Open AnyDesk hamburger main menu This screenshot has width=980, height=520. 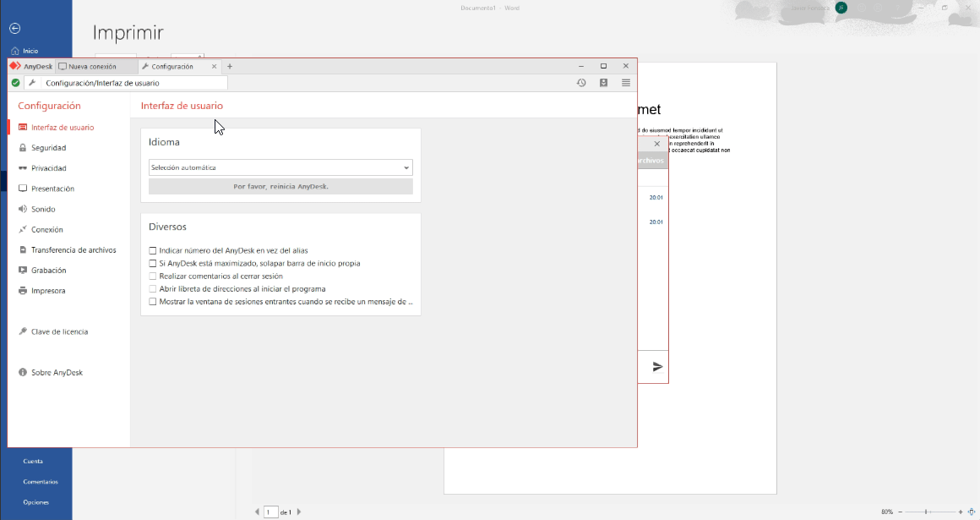626,83
